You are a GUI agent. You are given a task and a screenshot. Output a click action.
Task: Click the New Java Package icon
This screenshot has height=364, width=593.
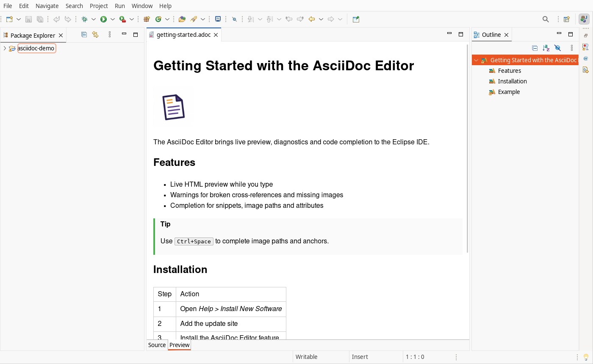[147, 19]
